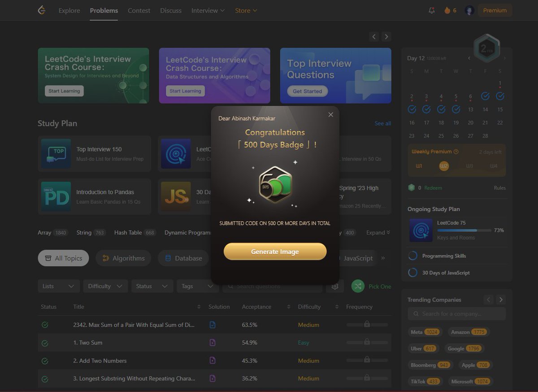Show previous banner cards arrow
Screen dimensions: 538x392
[x=374, y=37]
